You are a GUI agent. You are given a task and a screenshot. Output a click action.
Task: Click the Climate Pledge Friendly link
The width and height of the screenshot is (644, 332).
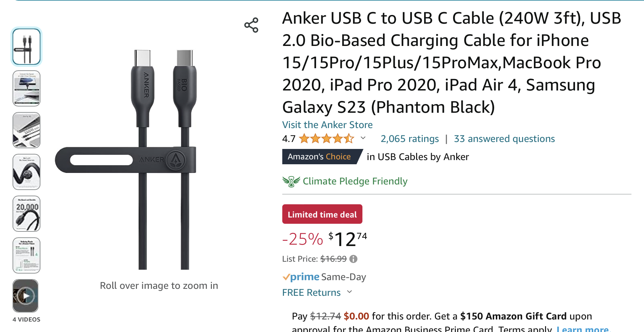click(355, 181)
